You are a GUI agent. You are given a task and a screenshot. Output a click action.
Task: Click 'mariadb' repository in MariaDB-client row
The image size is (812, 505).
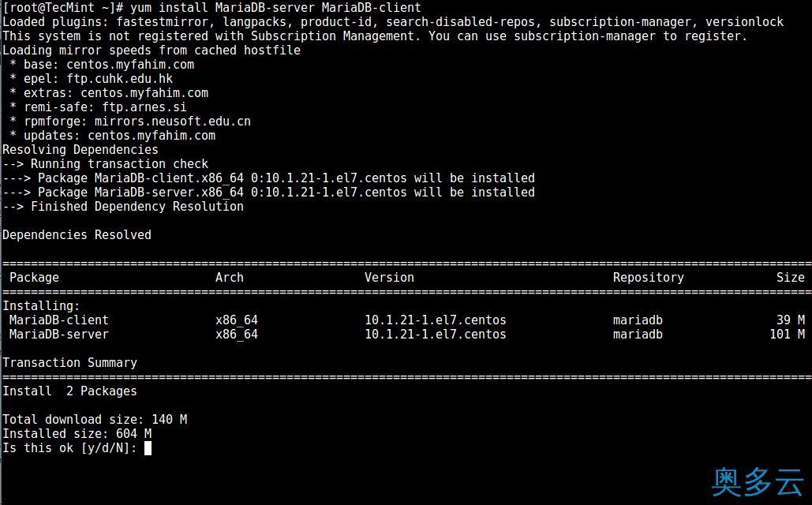pyautogui.click(x=638, y=320)
